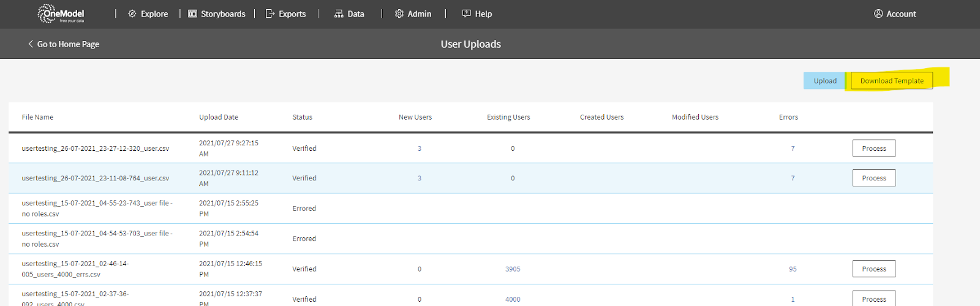The image size is (980, 306).
Task: Process the 23-11-08-764 user file
Action: click(873, 178)
